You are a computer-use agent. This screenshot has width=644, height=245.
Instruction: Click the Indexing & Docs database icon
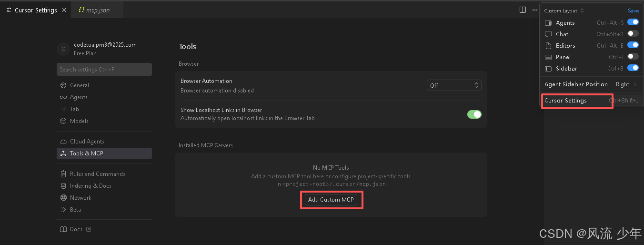[63, 186]
